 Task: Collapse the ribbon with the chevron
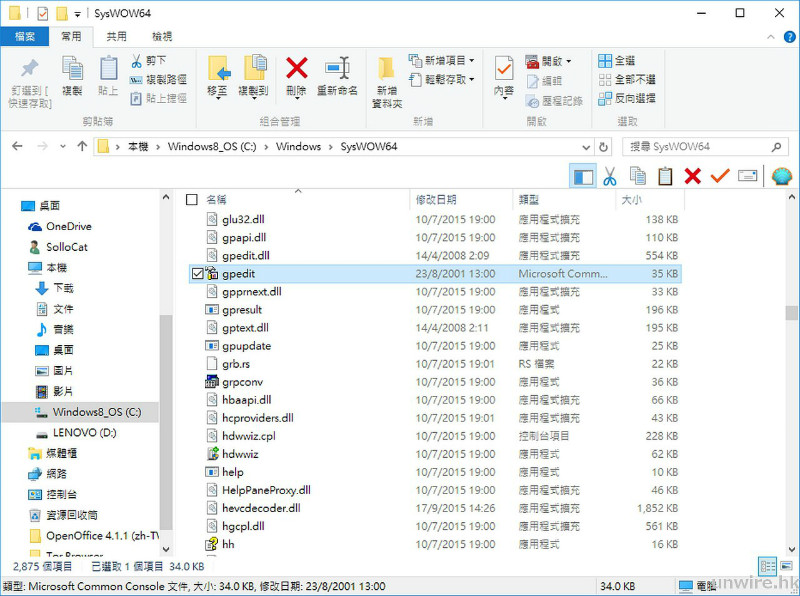point(770,37)
